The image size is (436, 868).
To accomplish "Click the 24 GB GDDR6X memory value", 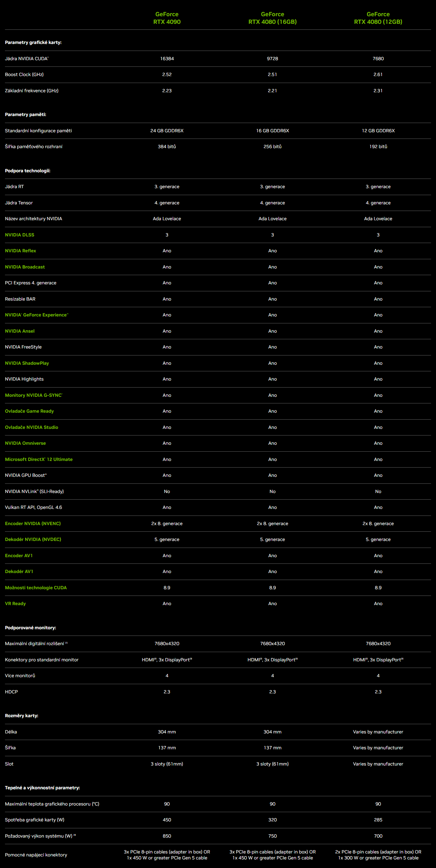I will coord(167,131).
